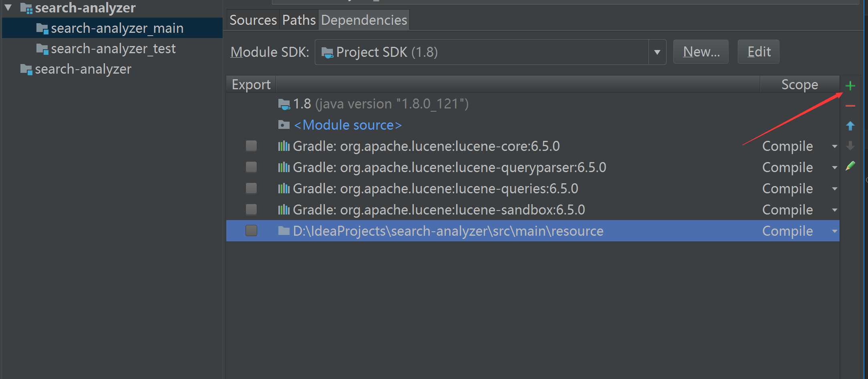Move selected dependency up with blue arrow
This screenshot has height=379, width=868.
[850, 126]
